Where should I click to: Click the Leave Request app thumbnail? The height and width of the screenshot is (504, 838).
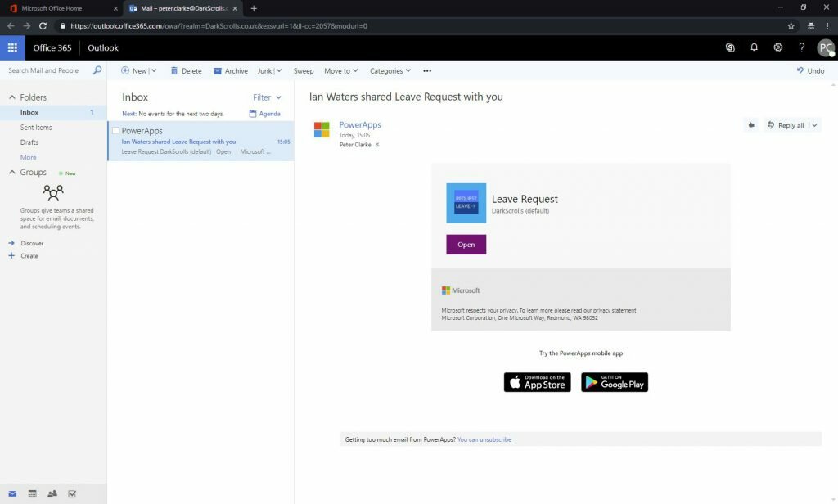(466, 203)
